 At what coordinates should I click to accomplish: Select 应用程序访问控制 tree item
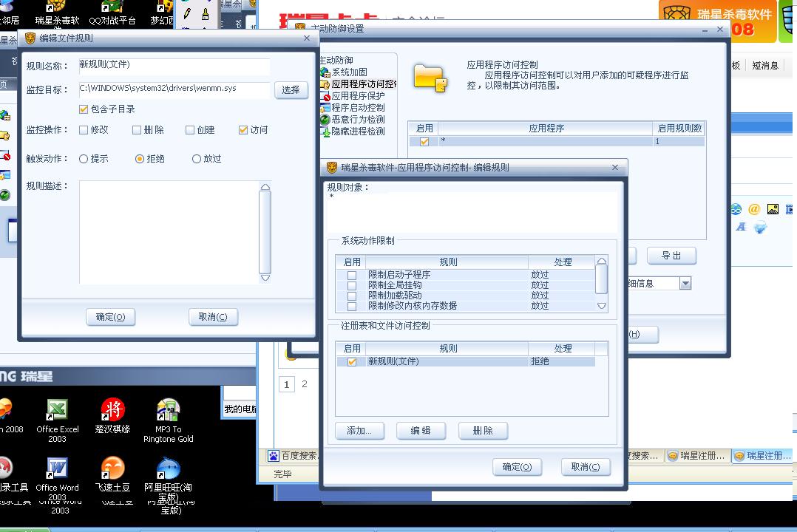tap(364, 83)
